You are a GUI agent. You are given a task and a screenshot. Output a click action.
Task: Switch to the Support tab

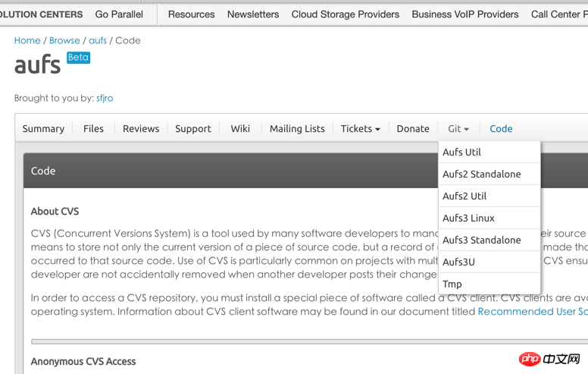tap(193, 129)
